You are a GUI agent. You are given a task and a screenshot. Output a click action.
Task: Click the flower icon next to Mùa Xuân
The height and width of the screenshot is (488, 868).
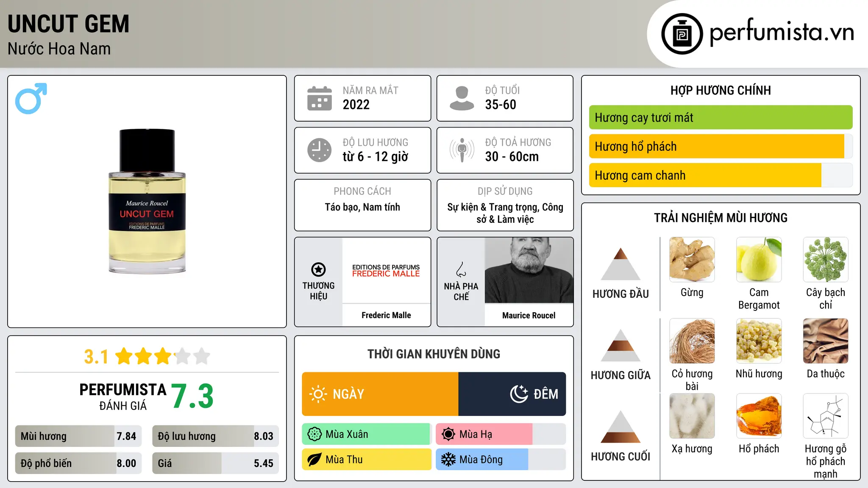click(314, 434)
